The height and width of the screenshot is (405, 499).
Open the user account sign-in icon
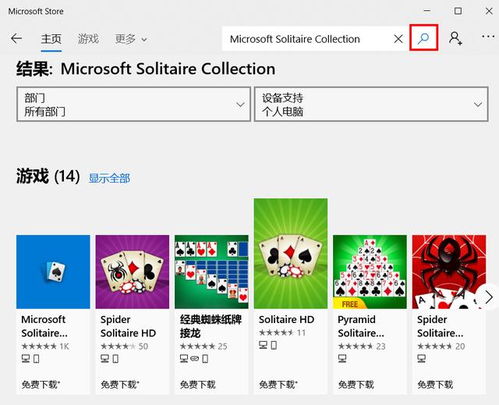455,38
